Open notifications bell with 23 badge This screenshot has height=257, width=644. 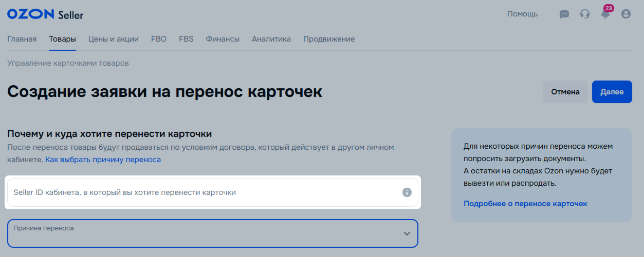[606, 13]
